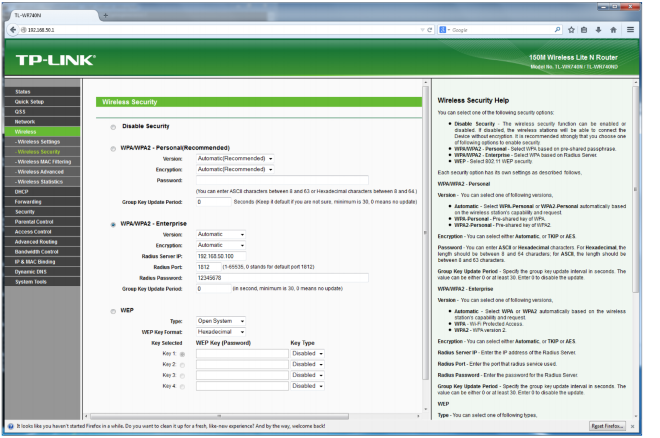Open the WEP Key Format Hexadecimal dropdown

[x=221, y=331]
